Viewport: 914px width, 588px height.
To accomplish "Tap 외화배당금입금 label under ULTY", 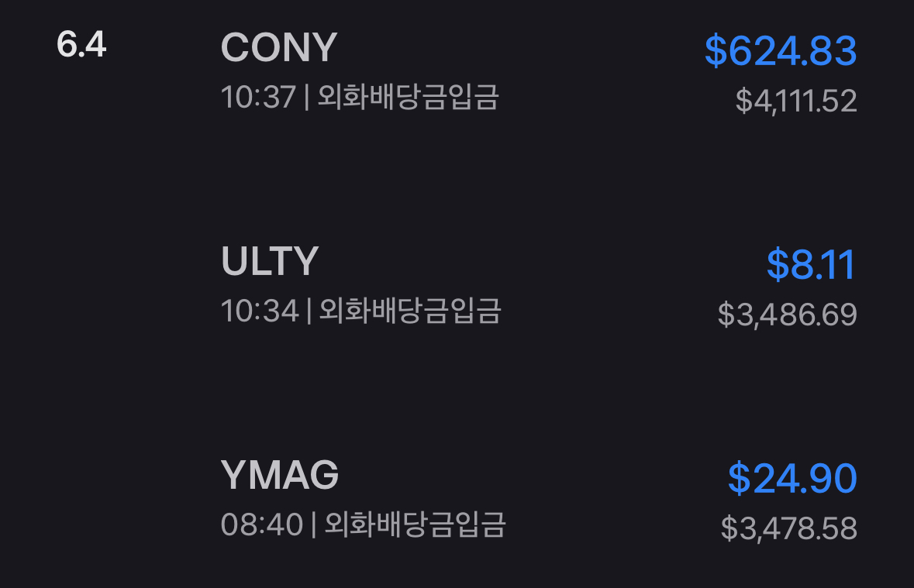I will 410,311.
